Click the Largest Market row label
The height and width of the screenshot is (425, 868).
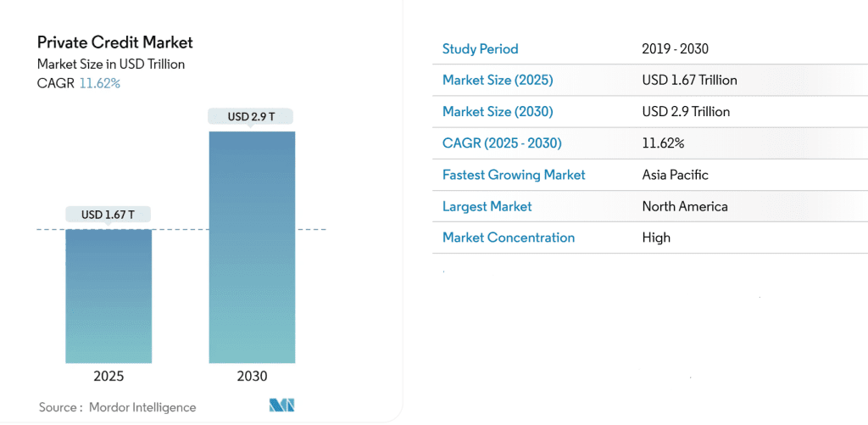point(487,206)
